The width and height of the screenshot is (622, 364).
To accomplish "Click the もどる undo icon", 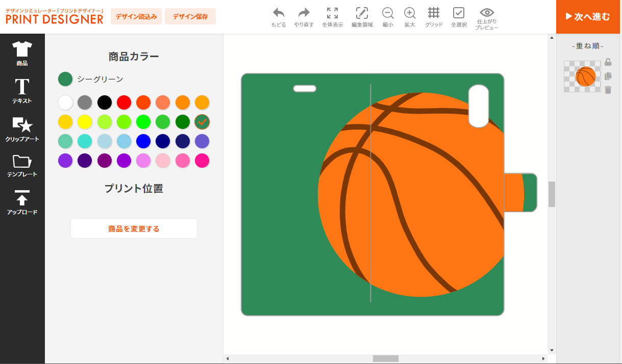I will click(279, 17).
